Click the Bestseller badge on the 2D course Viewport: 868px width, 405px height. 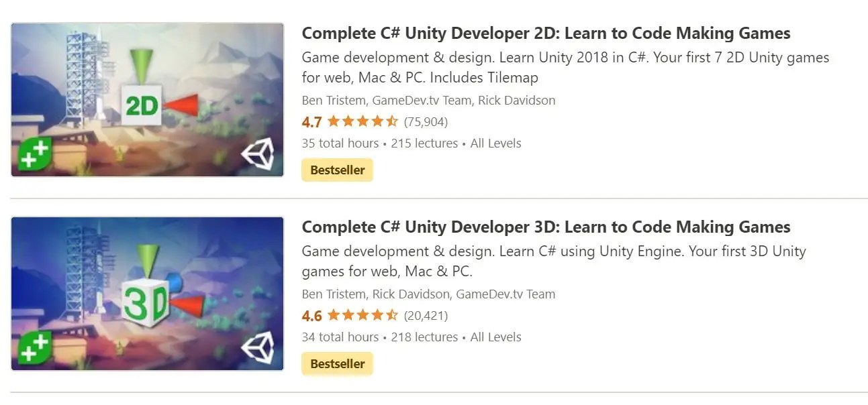(337, 170)
